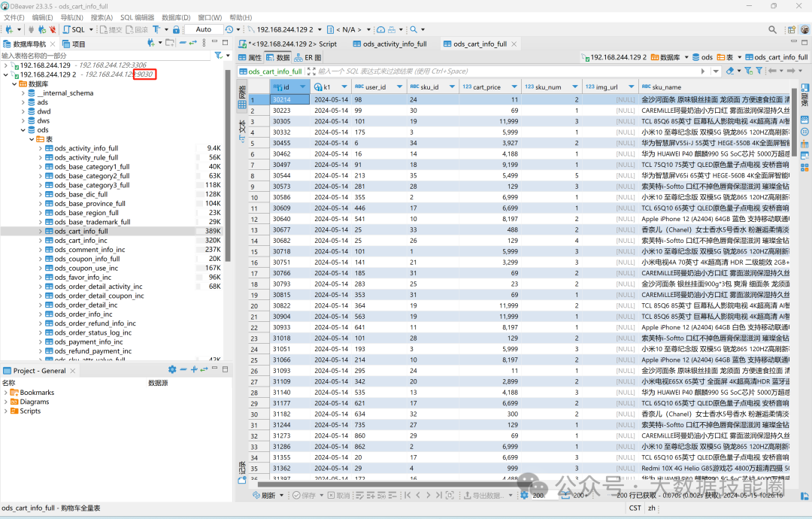Select ods_coupon_use_inc in the tree
This screenshot has width=812, height=519.
86,269
